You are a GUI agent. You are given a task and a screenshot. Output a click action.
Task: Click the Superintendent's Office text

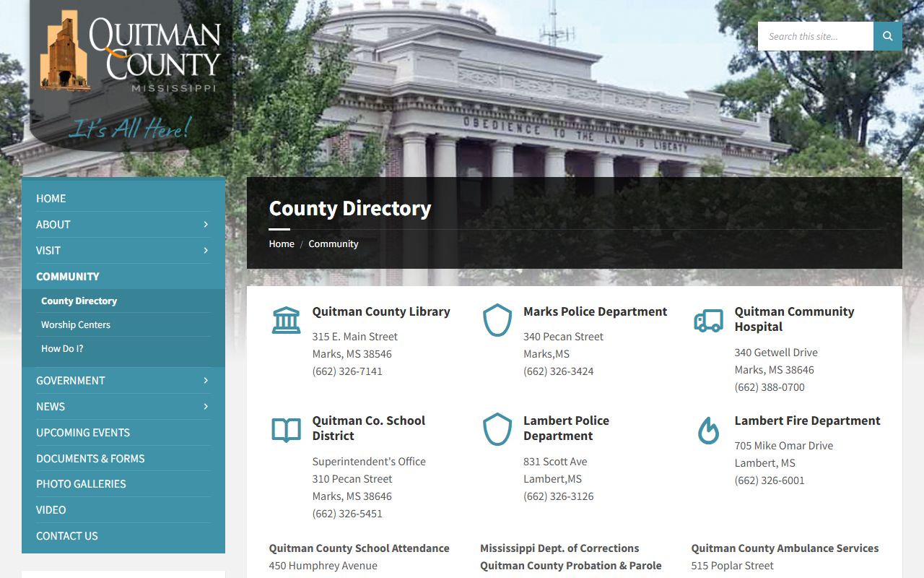pyautogui.click(x=369, y=462)
